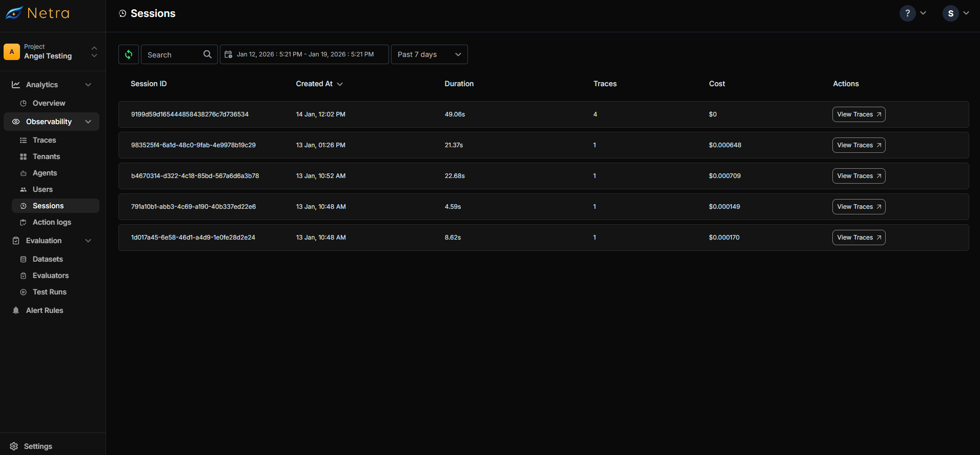Click the Agents robot icon
The image size is (980, 455).
[23, 173]
